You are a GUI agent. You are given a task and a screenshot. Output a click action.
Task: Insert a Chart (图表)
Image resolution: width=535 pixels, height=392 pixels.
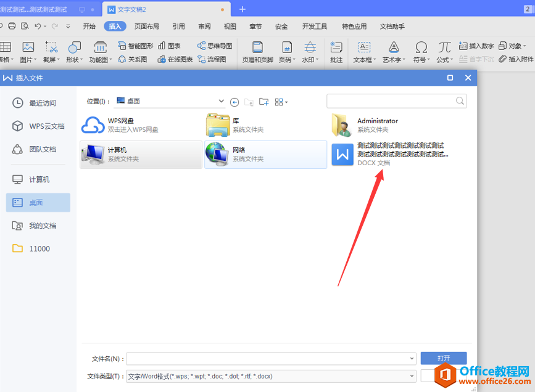point(169,46)
